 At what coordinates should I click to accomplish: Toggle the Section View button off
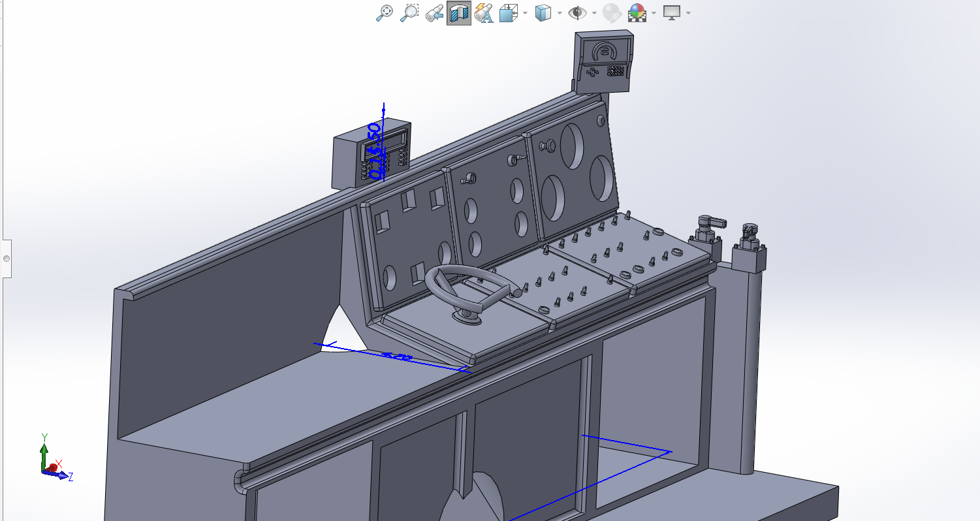459,12
